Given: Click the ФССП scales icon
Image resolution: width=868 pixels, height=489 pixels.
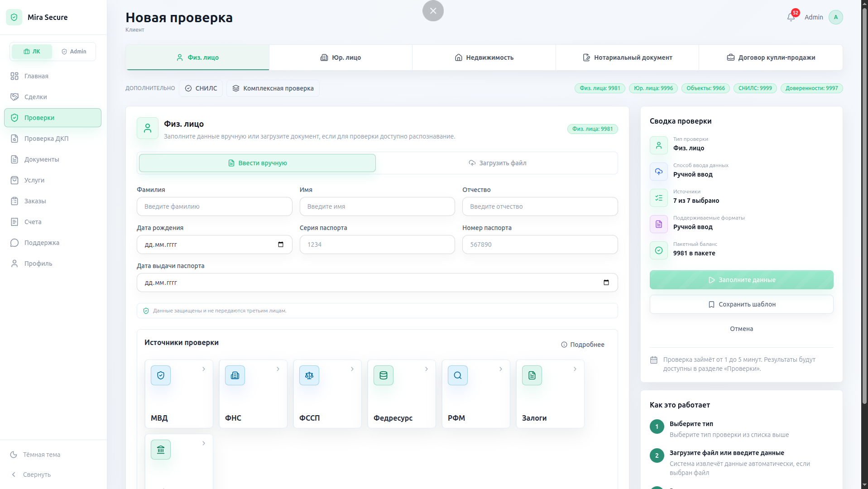Looking at the screenshot, I should pos(309,375).
